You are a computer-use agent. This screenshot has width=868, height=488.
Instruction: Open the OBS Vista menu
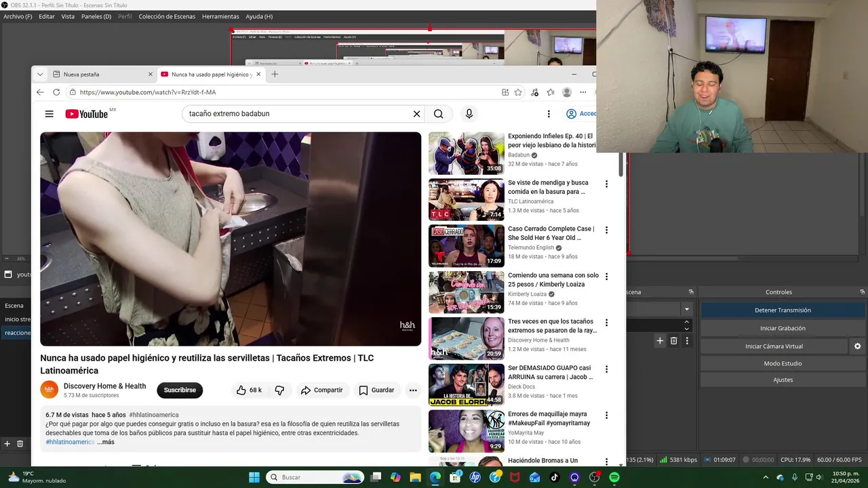(68, 16)
